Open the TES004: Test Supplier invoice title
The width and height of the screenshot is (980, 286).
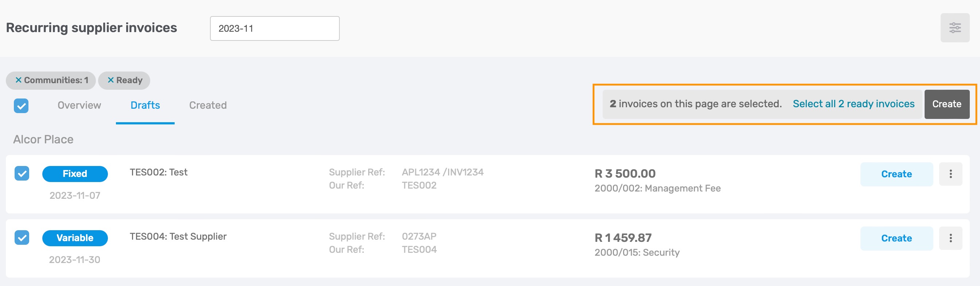click(x=178, y=236)
